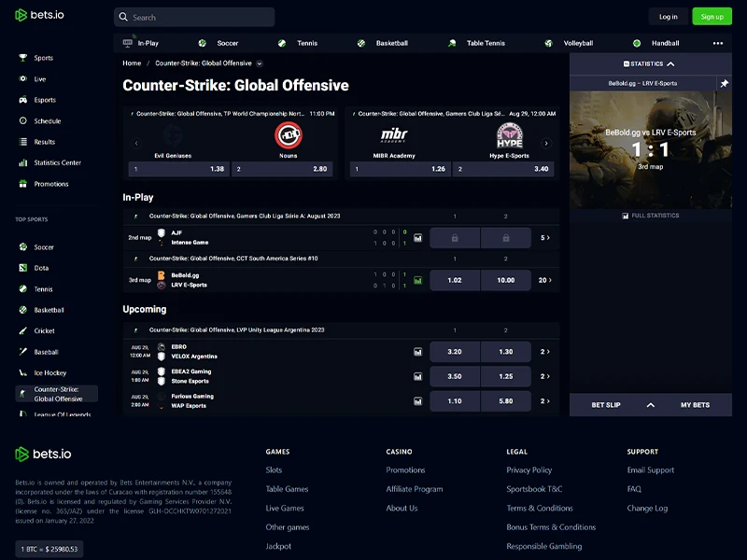The image size is (747, 560).
Task: Open the Privacy Policy footer link
Action: (529, 470)
